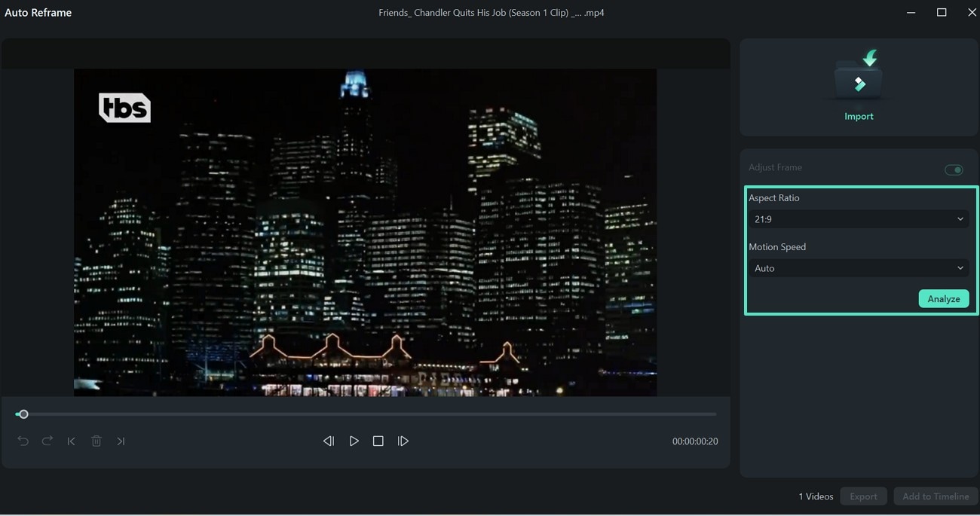
Task: Click the Export button at bottom right
Action: 863,496
